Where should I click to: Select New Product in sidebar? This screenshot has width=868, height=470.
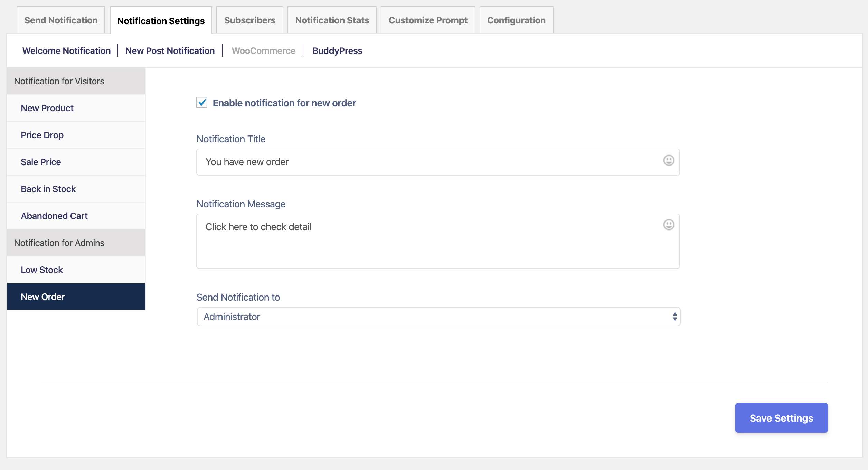(x=47, y=108)
